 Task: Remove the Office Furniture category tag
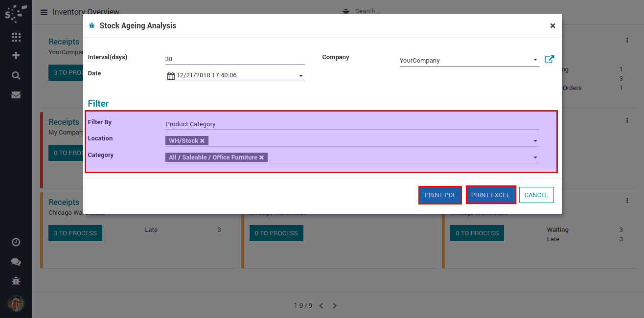[261, 158]
